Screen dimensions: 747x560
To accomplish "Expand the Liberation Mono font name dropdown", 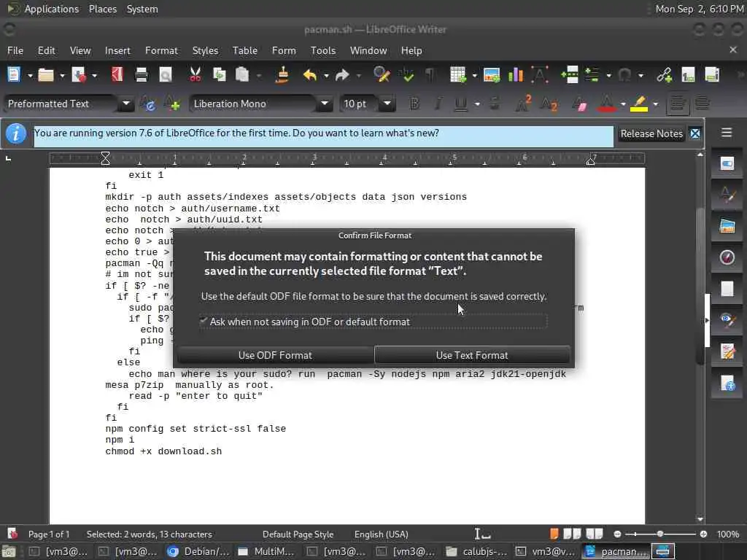I will [x=325, y=104].
